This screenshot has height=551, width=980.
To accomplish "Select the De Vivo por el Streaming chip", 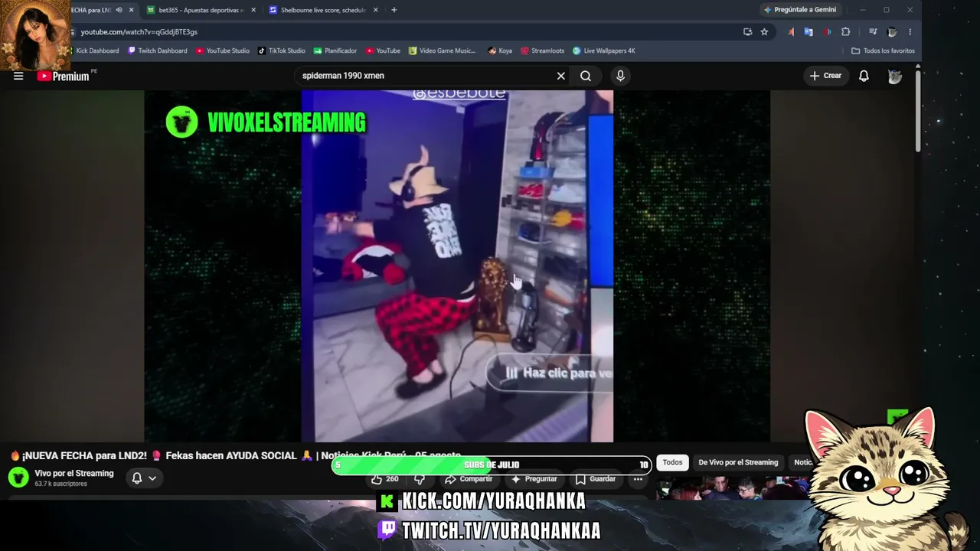I will click(x=738, y=462).
